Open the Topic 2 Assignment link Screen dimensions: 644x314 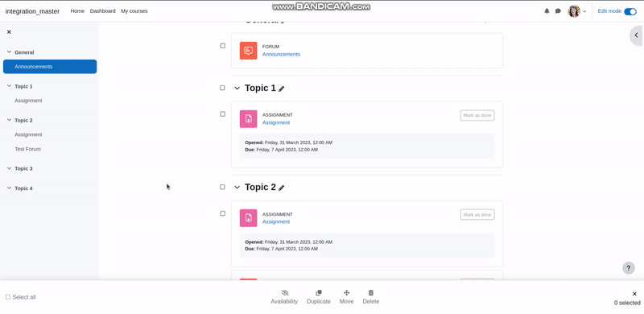click(x=276, y=221)
